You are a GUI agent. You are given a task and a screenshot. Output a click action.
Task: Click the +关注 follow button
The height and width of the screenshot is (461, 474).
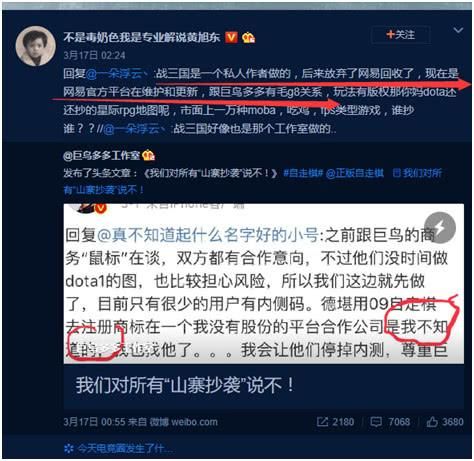point(400,34)
